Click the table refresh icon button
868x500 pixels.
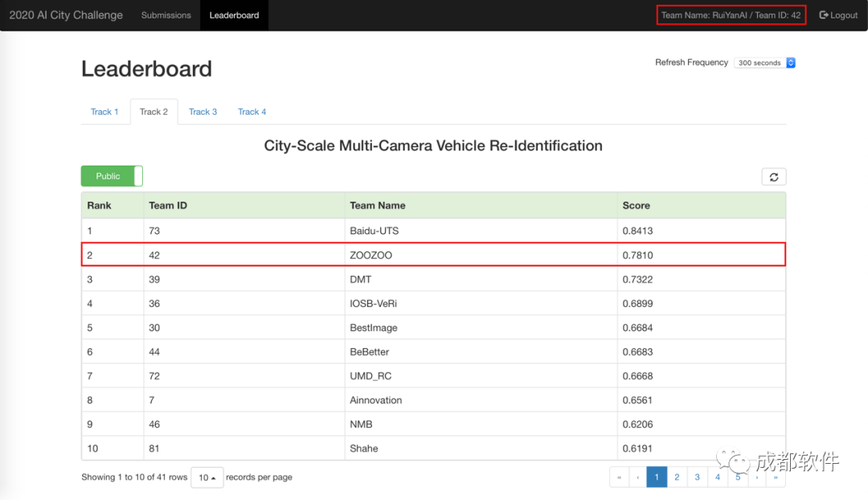point(773,177)
